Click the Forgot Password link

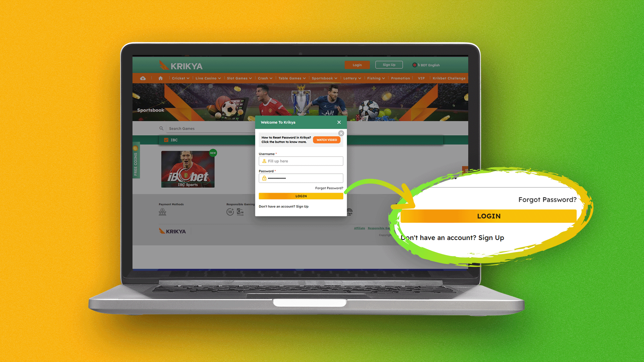coord(329,188)
